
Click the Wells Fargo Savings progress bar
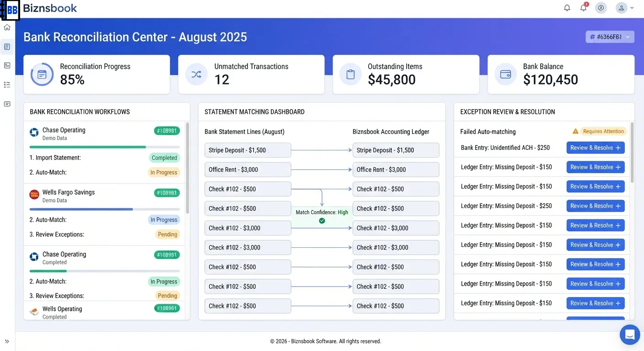pos(104,209)
